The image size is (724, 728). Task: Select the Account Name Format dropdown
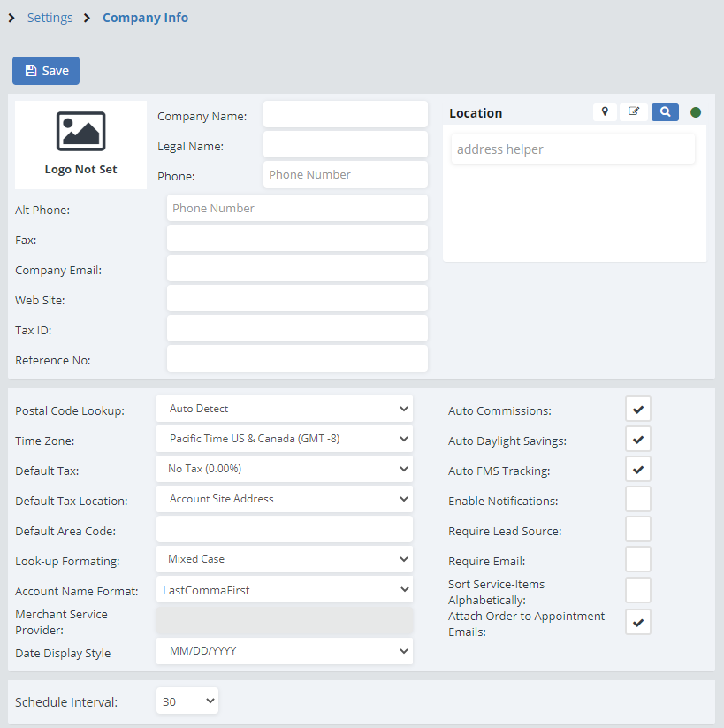pos(284,589)
